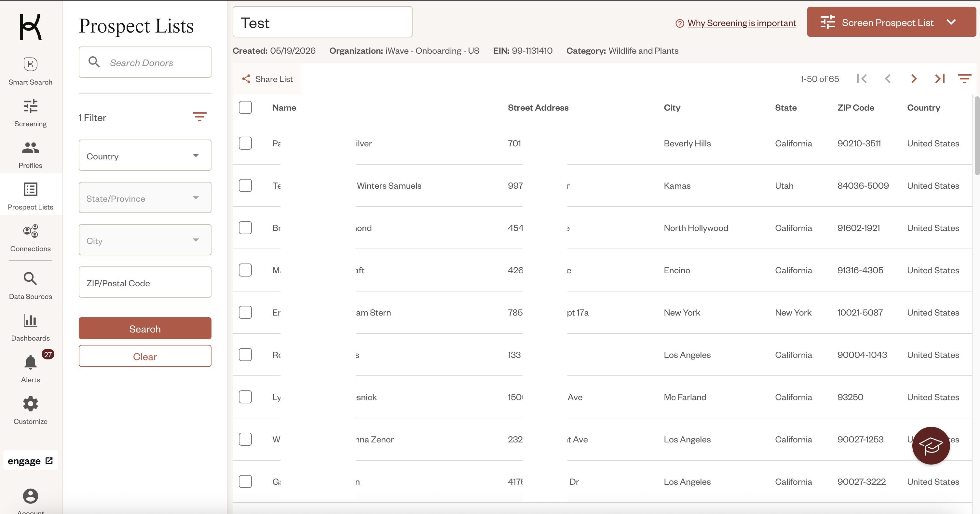The height and width of the screenshot is (514, 980).
Task: Go to the next results page
Action: point(914,79)
